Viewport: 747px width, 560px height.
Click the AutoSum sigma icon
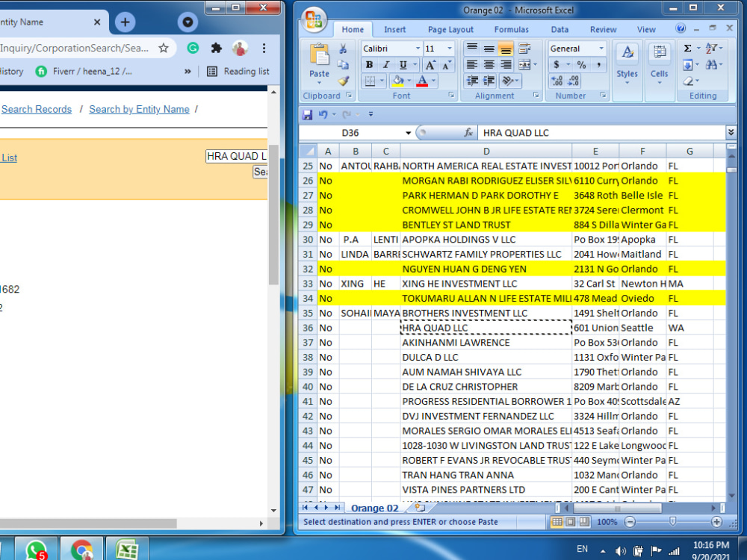687,49
